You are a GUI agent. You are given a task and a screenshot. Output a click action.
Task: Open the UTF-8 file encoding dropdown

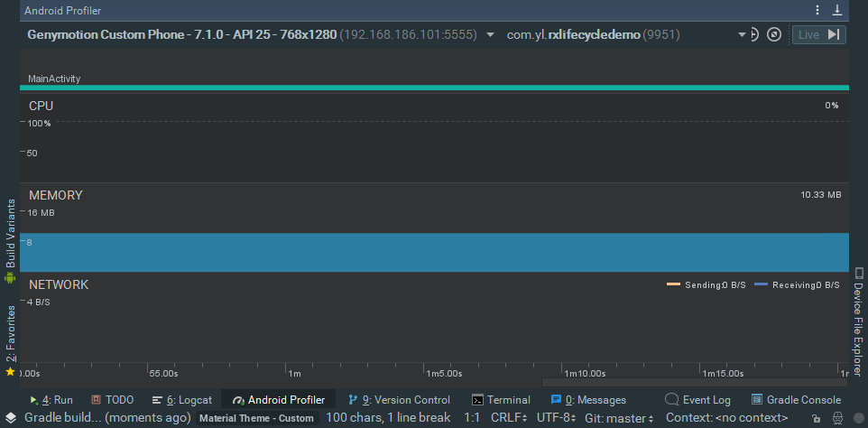pyautogui.click(x=557, y=417)
